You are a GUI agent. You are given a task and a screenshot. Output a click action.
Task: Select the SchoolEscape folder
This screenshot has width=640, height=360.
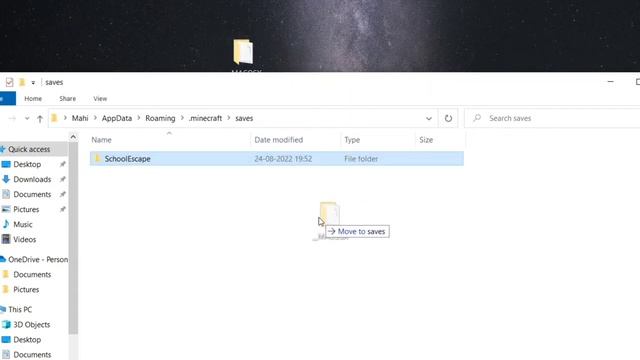(277, 159)
